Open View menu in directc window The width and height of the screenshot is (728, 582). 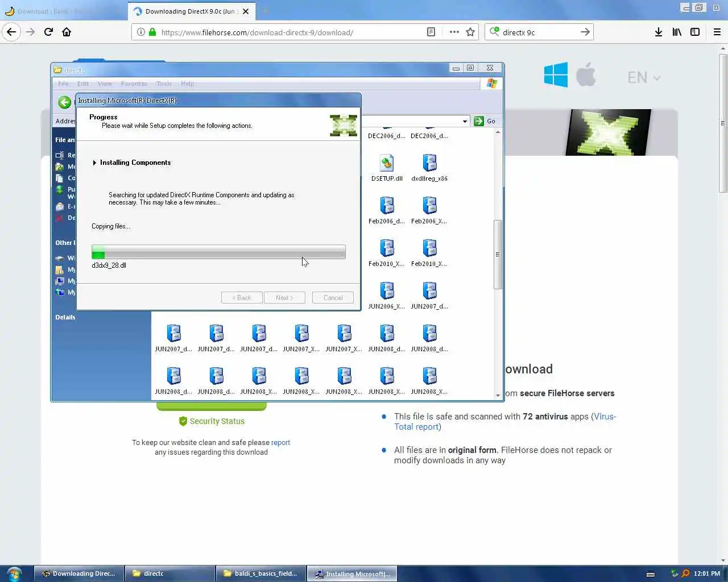coord(105,84)
